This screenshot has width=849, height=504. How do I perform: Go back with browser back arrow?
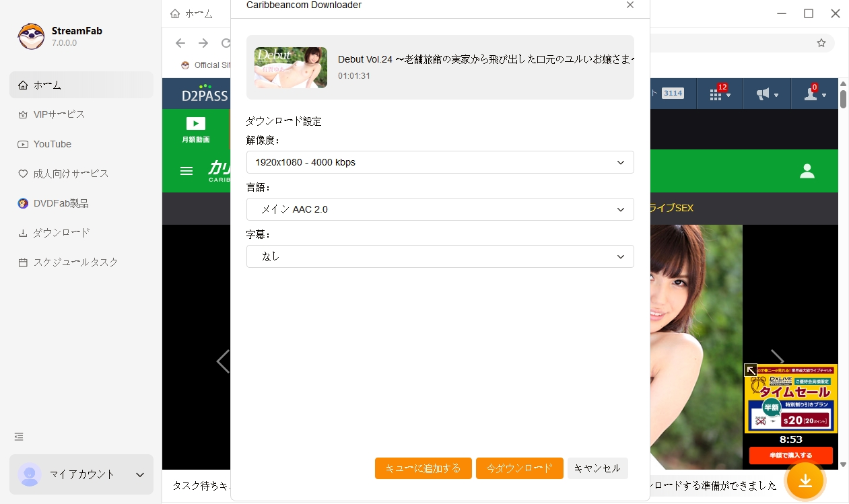(180, 43)
